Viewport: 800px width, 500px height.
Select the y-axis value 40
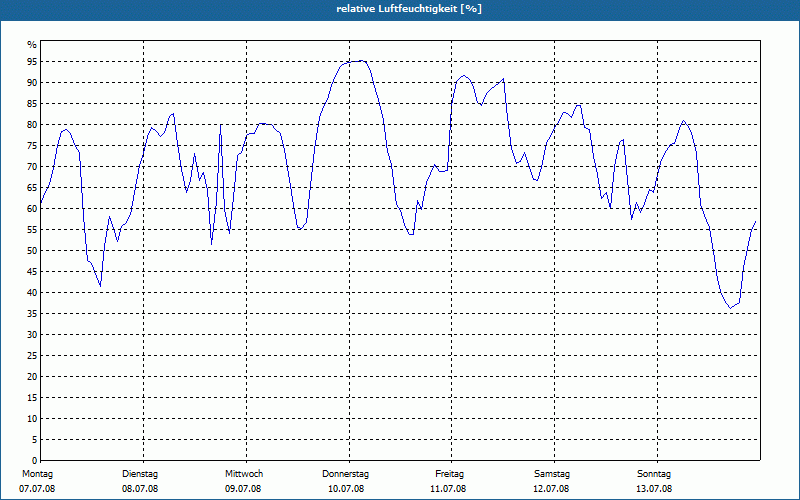[32, 292]
